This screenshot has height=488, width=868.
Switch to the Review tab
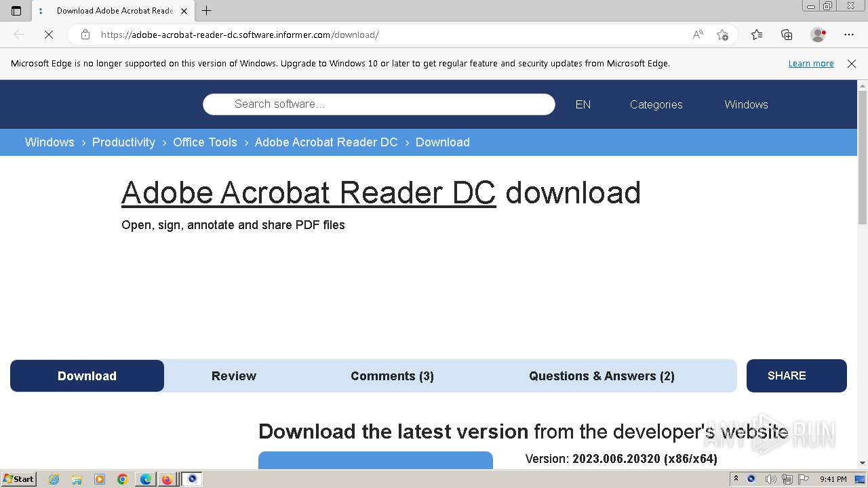pos(234,376)
